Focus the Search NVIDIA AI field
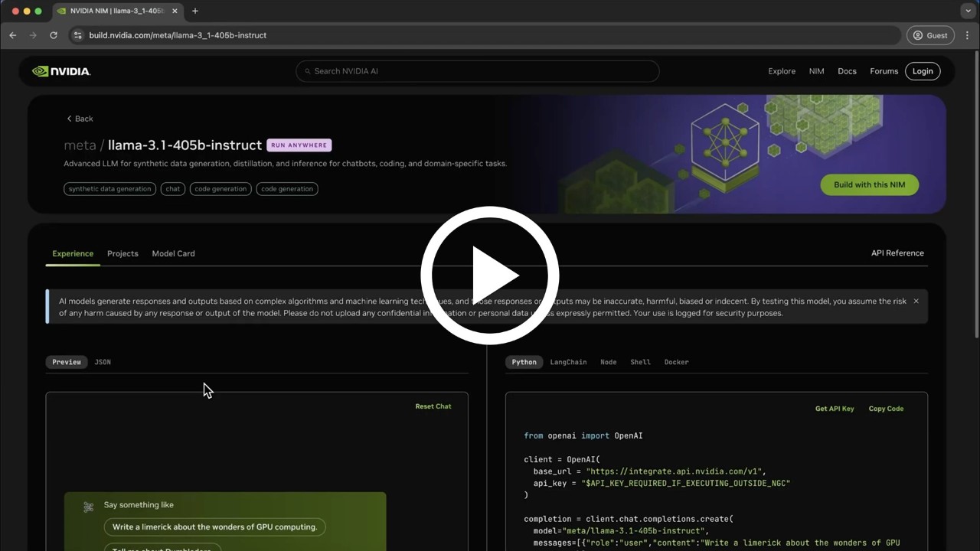 click(x=477, y=71)
